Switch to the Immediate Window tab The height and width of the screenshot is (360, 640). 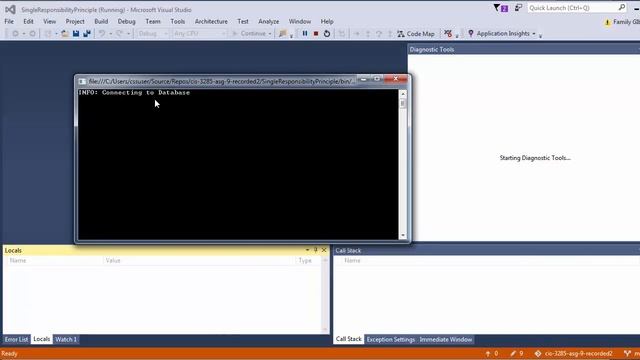[446, 339]
